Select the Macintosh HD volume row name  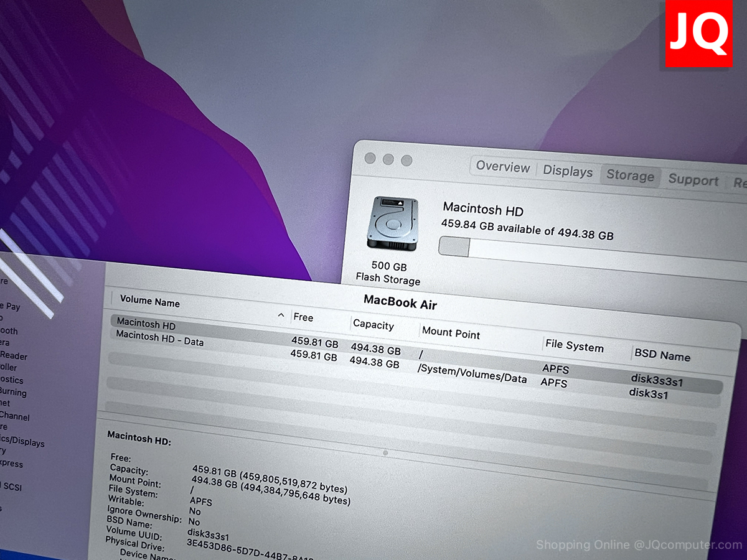click(x=146, y=324)
